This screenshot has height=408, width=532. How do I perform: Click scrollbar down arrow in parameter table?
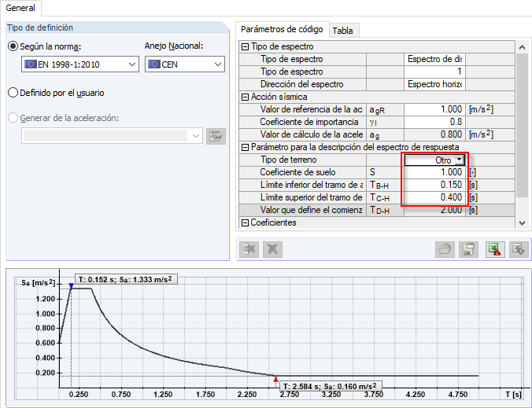[522, 223]
